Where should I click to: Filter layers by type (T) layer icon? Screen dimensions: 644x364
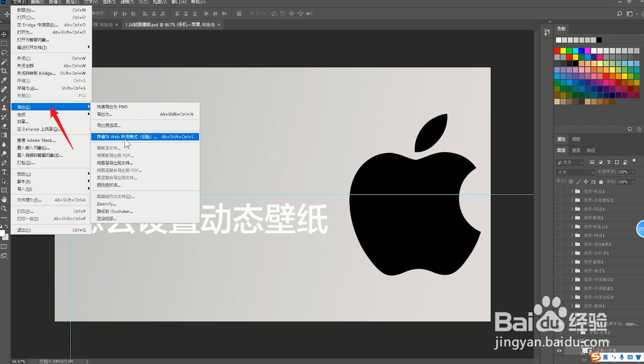click(609, 162)
